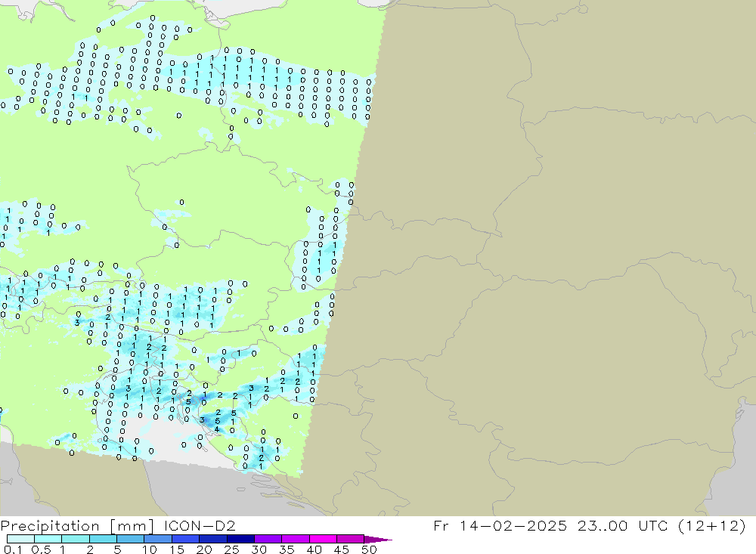Click the 0.1–0.5 mm legend color swatch
756x554 pixels.
coord(20,539)
